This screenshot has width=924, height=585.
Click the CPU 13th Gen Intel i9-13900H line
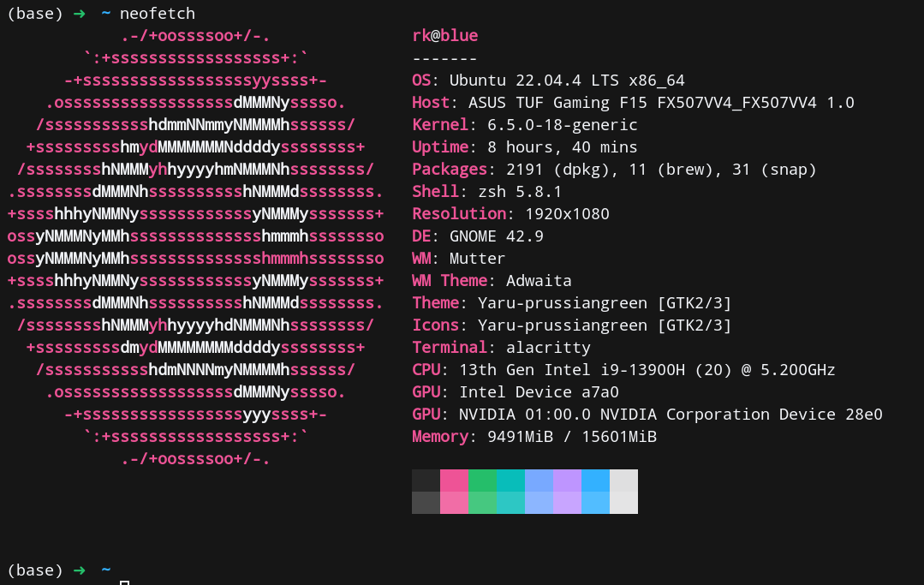click(623, 370)
